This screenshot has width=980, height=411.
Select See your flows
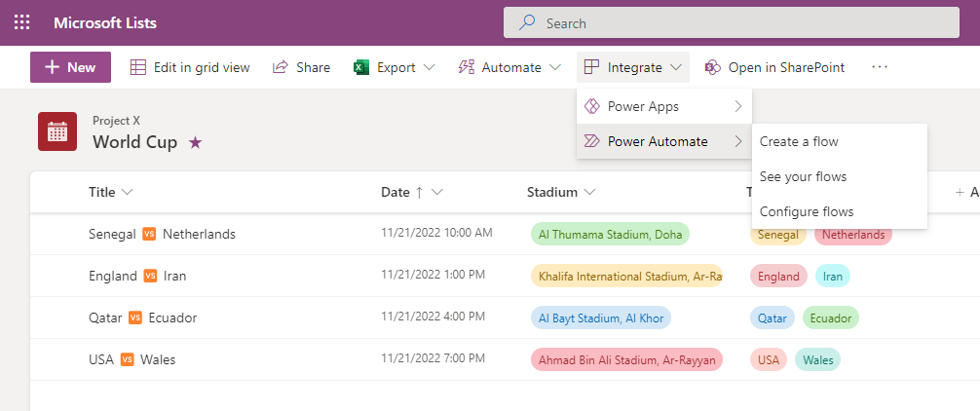pos(803,176)
